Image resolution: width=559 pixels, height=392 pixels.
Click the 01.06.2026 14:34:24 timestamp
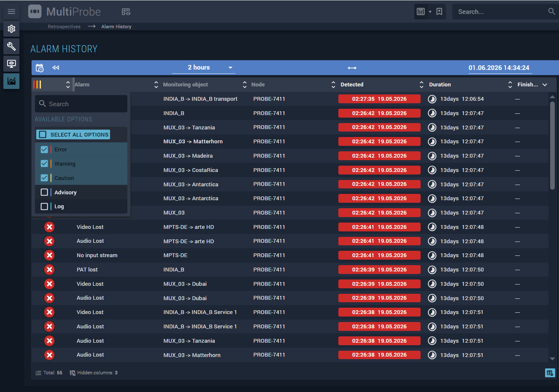(499, 68)
